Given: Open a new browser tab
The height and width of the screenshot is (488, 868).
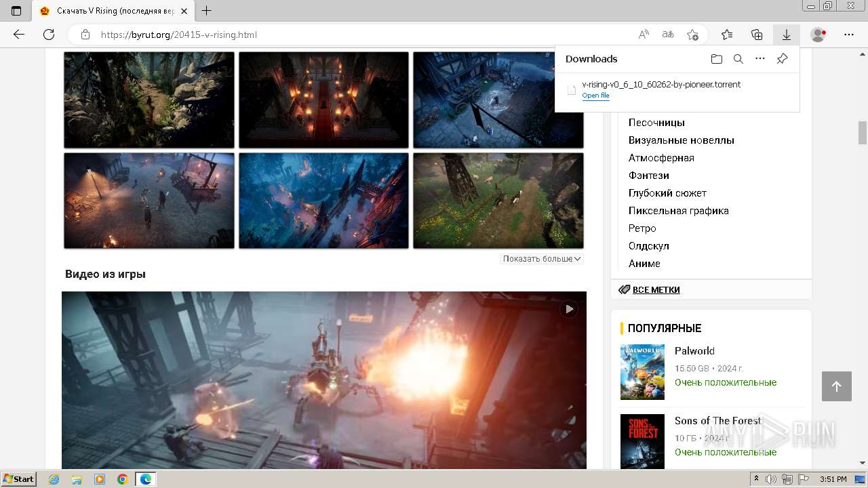Looking at the screenshot, I should (x=207, y=11).
